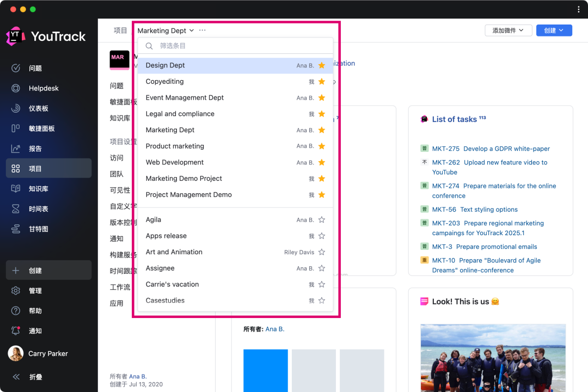The image size is (588, 392).
Task: Click the 筛选条目 filter search field
Action: [x=235, y=46]
